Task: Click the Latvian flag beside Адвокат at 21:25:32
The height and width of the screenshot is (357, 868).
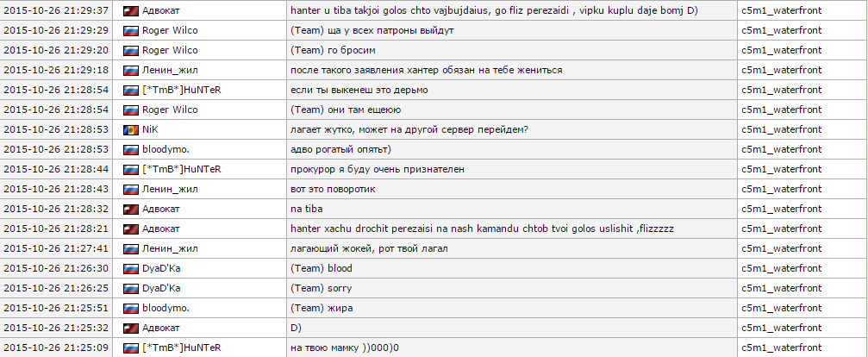Action: (x=131, y=329)
